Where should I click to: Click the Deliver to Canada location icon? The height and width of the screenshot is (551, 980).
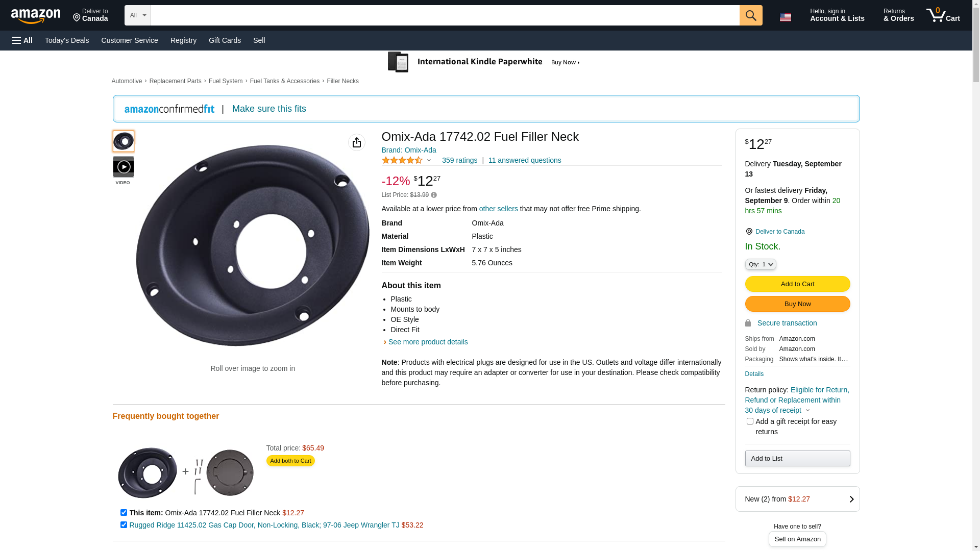[749, 232]
